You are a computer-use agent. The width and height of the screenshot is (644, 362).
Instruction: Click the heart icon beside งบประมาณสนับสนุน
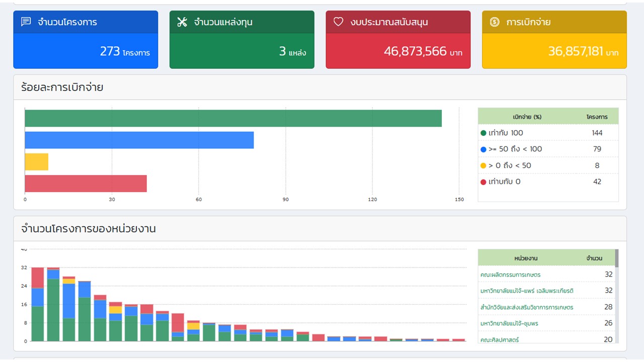(x=339, y=22)
